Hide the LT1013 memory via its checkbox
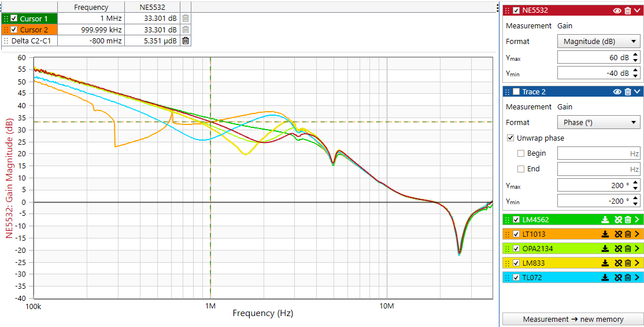Image resolution: width=644 pixels, height=327 pixels. click(516, 234)
